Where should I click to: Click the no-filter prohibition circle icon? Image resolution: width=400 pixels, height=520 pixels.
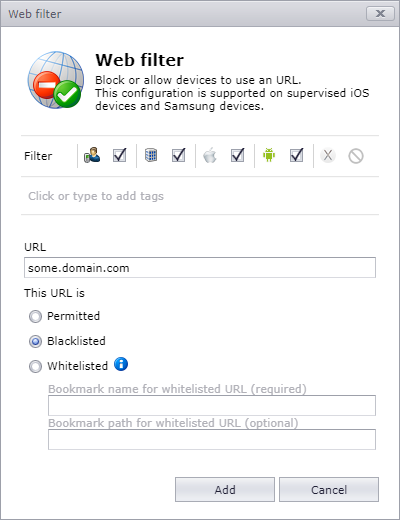356,156
